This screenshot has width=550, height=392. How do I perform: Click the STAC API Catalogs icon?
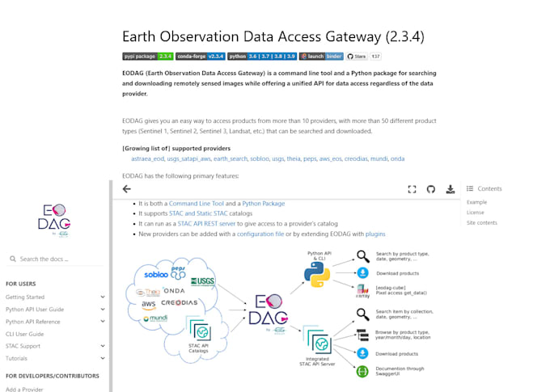pyautogui.click(x=198, y=330)
